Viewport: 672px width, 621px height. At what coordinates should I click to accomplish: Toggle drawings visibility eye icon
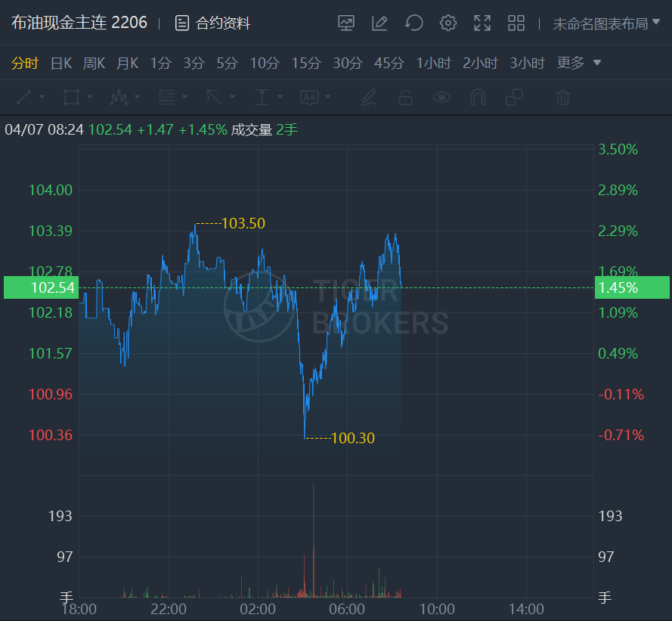click(441, 98)
